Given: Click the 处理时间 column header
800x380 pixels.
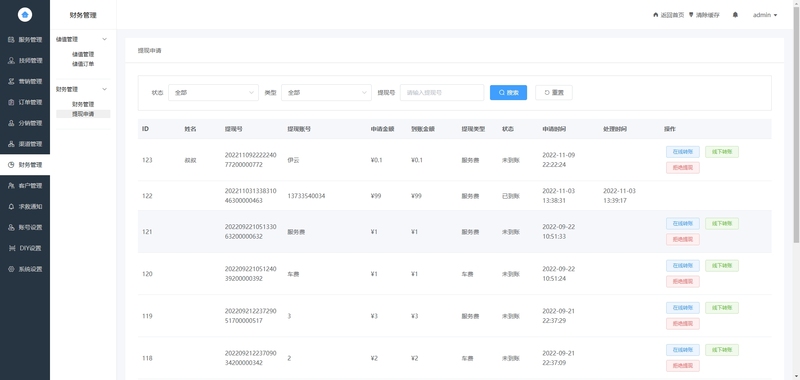Looking at the screenshot, I should point(615,130).
